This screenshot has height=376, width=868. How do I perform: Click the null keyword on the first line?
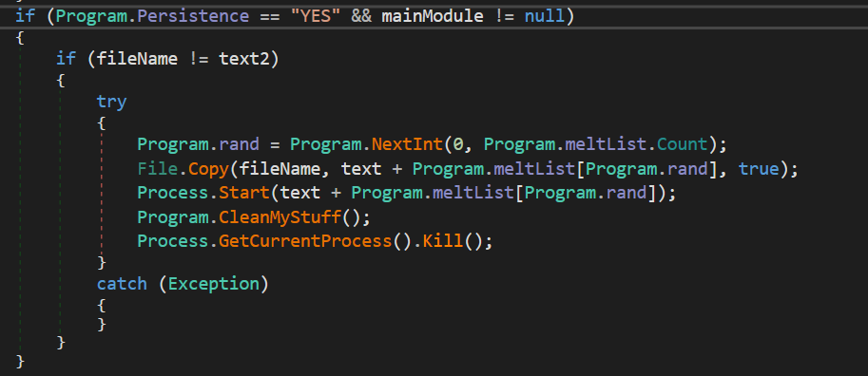coord(545,15)
